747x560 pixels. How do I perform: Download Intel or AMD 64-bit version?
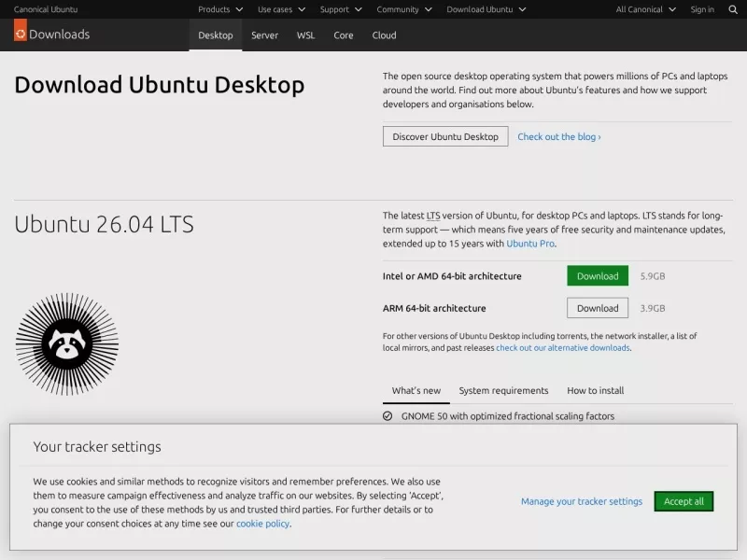point(598,276)
